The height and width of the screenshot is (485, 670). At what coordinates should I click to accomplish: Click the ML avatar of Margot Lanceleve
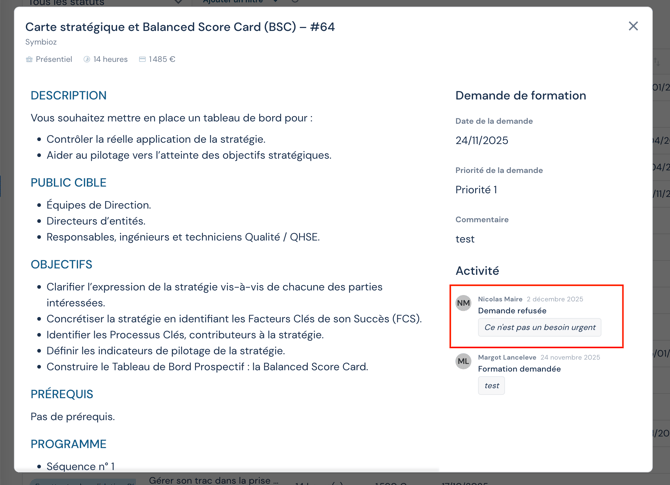click(464, 361)
